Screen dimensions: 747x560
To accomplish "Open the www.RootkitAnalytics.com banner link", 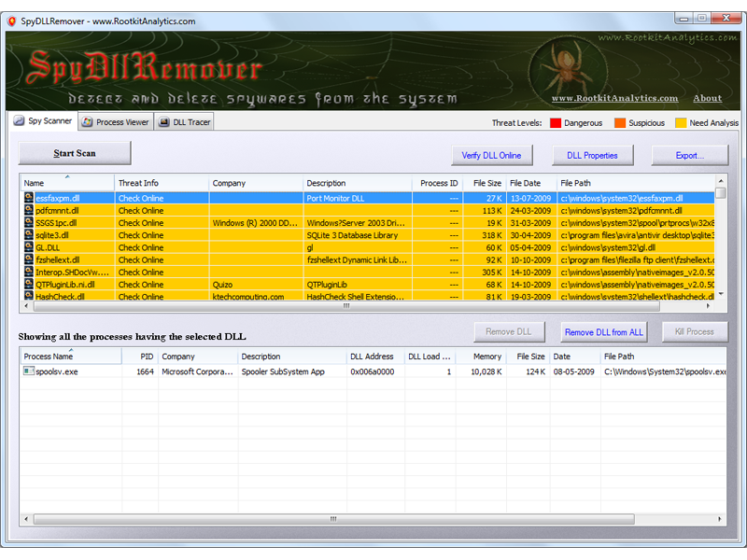I will (x=614, y=98).
